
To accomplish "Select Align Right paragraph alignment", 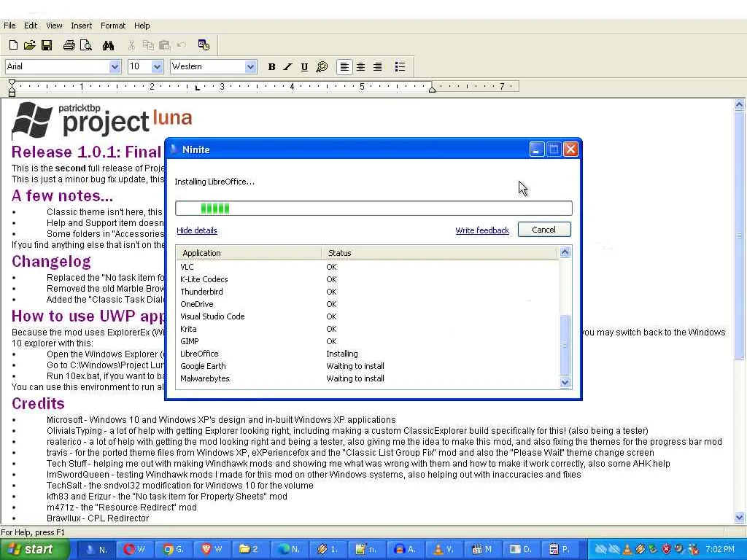I will pos(378,66).
